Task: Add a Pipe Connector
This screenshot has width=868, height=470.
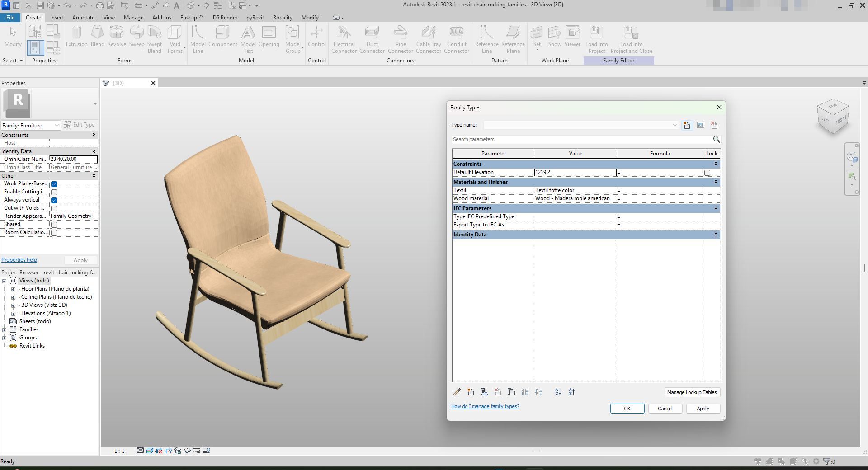Action: [401, 39]
